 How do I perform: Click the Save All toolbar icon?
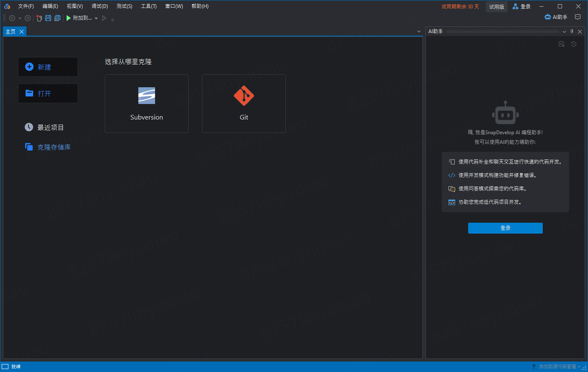[x=57, y=18]
